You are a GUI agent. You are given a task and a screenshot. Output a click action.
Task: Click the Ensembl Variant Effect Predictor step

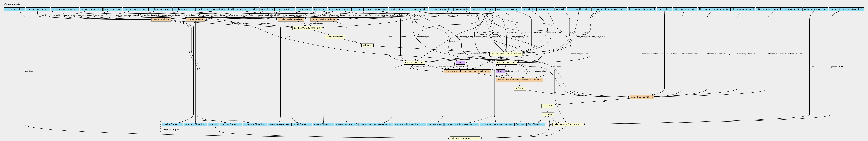(x=506, y=54)
